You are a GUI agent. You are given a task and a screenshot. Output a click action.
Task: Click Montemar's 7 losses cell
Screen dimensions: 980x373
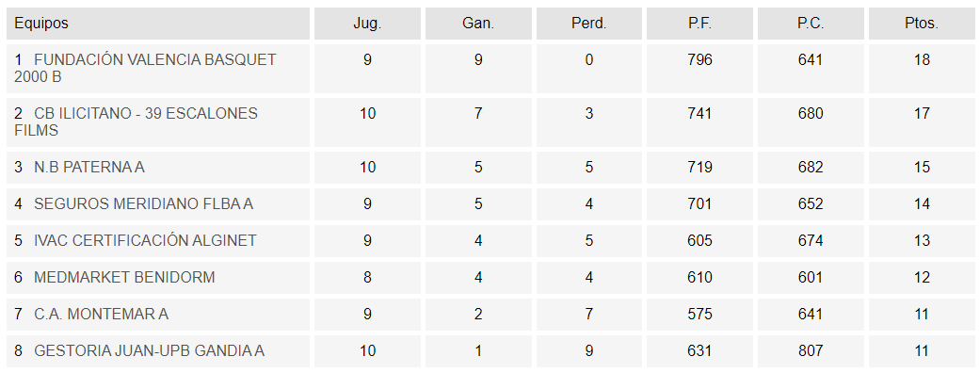pyautogui.click(x=588, y=315)
